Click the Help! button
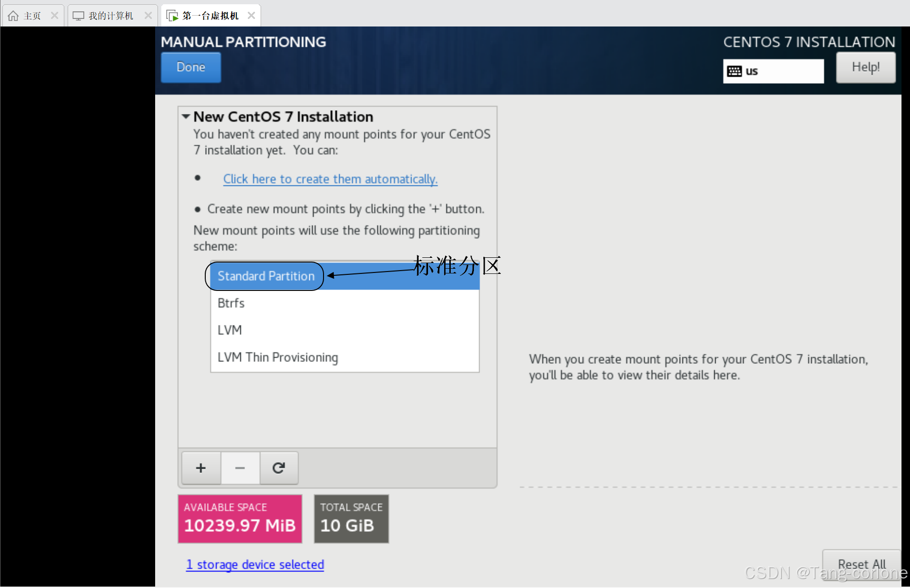 866,67
